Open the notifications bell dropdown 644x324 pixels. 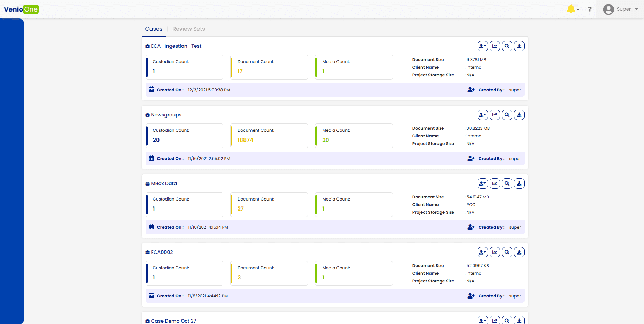[x=573, y=9]
